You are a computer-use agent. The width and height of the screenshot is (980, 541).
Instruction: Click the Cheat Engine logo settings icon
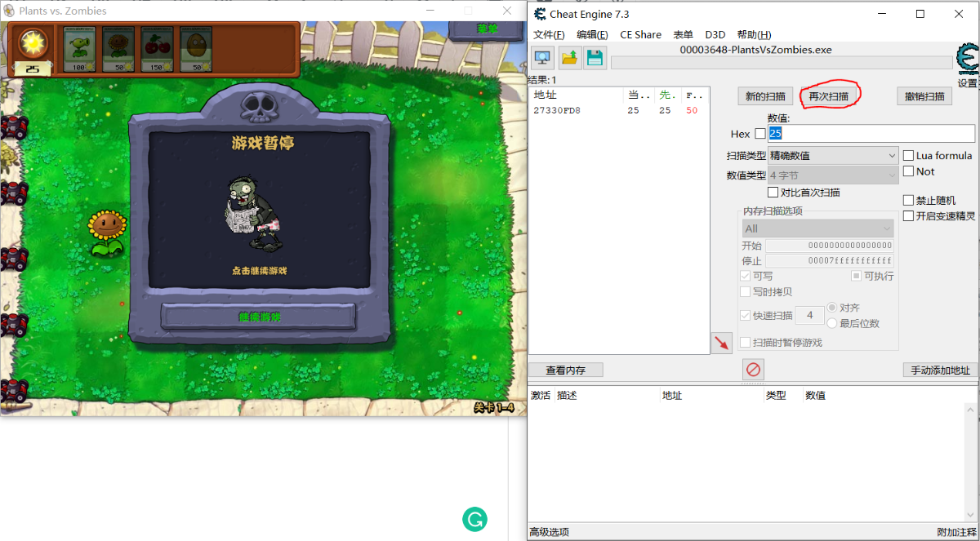[968, 61]
